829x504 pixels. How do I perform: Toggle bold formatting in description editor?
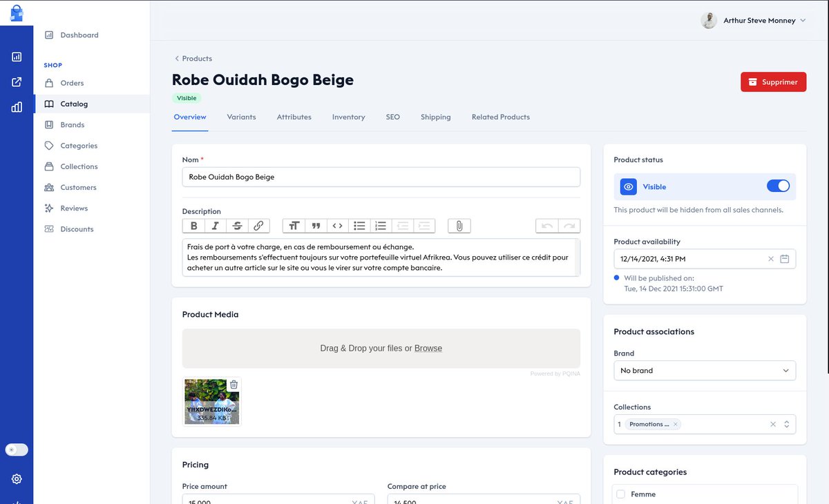193,225
